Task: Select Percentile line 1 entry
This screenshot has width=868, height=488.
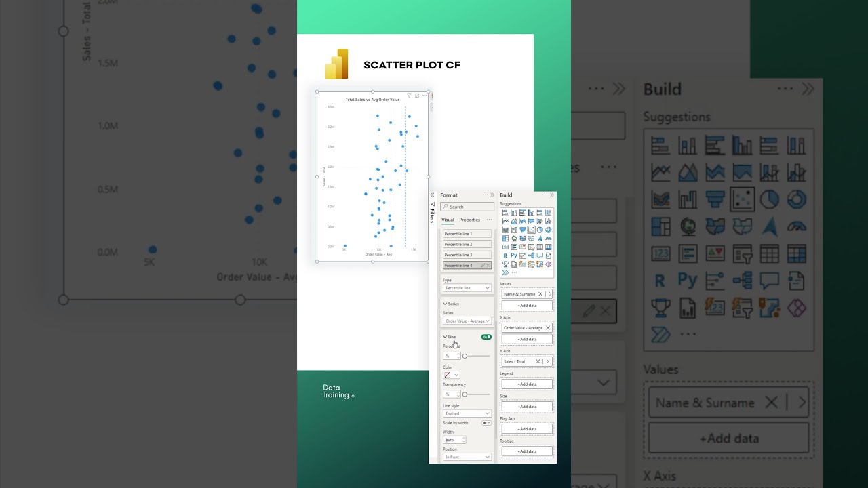Action: coord(467,234)
